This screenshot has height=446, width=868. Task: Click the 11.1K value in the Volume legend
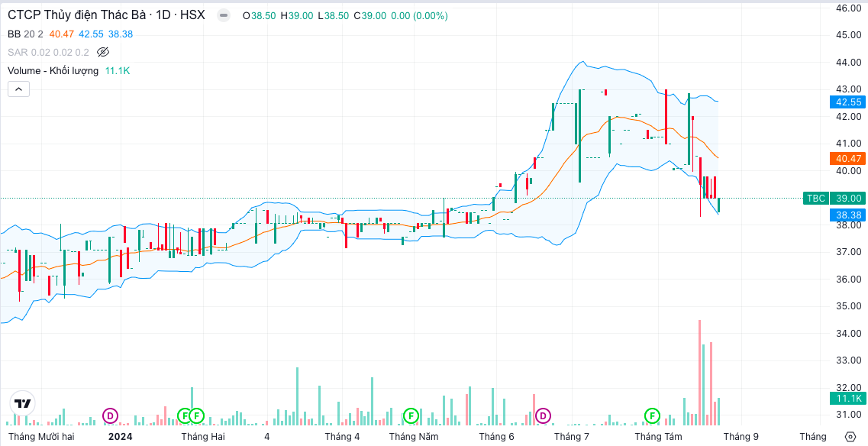[117, 71]
